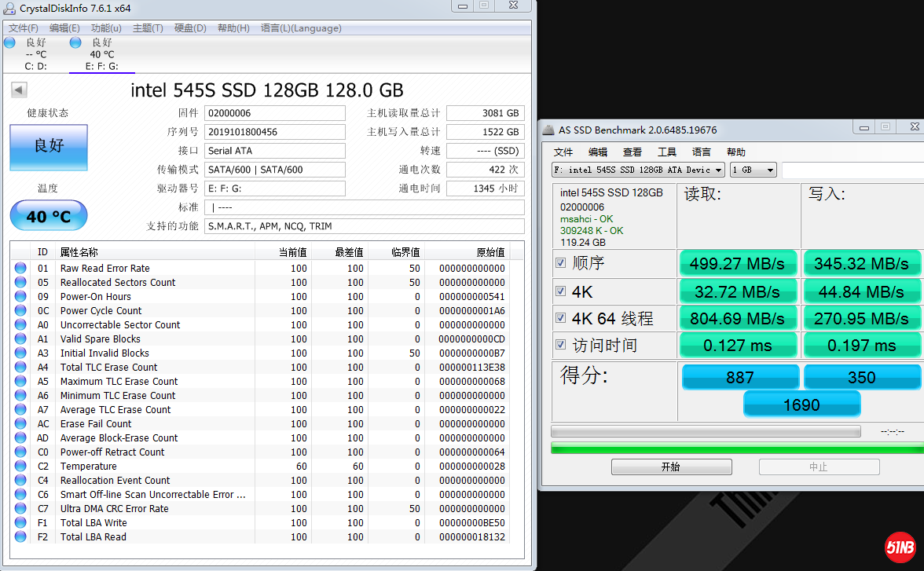Click status orb for Power Cycle Count
Viewport: 924px width, 571px height.
click(20, 310)
